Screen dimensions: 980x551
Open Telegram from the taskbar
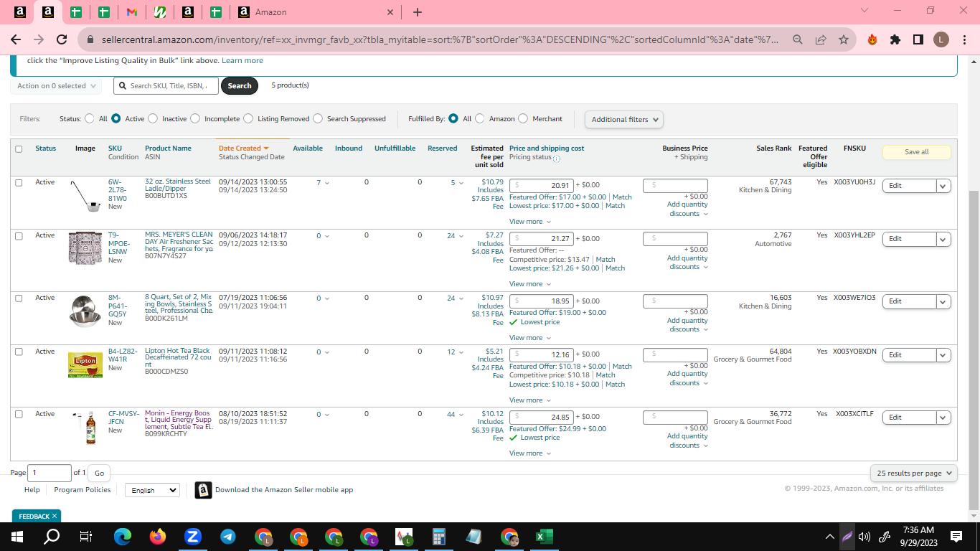pyautogui.click(x=228, y=536)
